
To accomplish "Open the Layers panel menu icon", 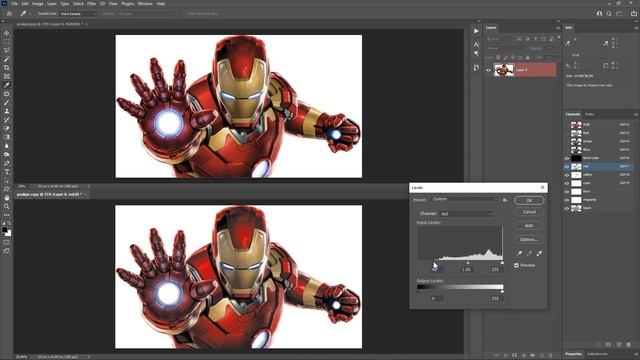I will click(558, 28).
